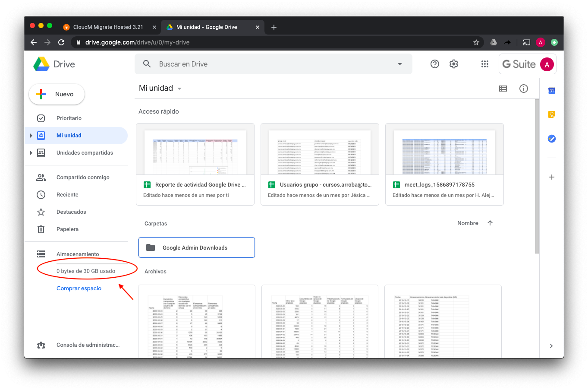Click the browser address bar
The width and height of the screenshot is (588, 390).
277,42
